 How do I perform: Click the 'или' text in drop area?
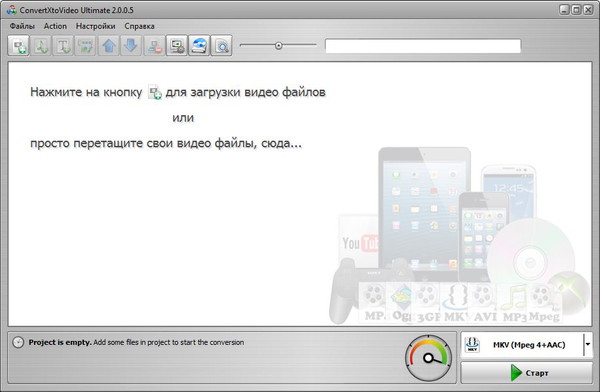[x=183, y=118]
